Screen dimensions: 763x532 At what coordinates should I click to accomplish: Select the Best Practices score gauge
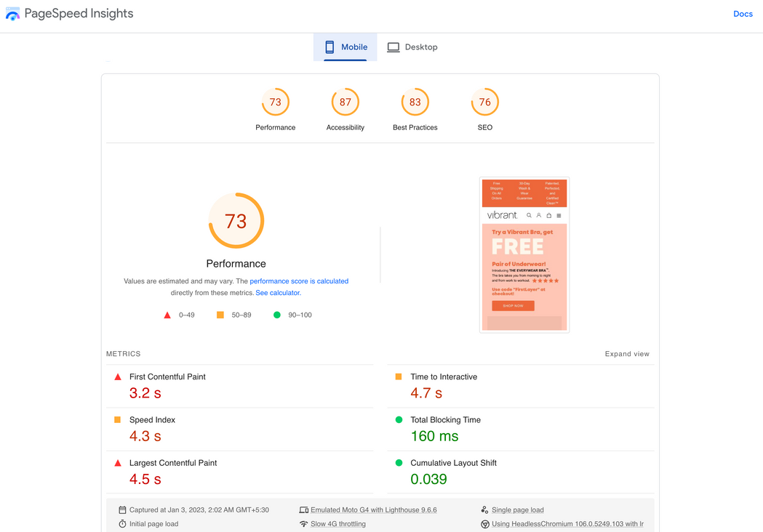click(x=415, y=102)
